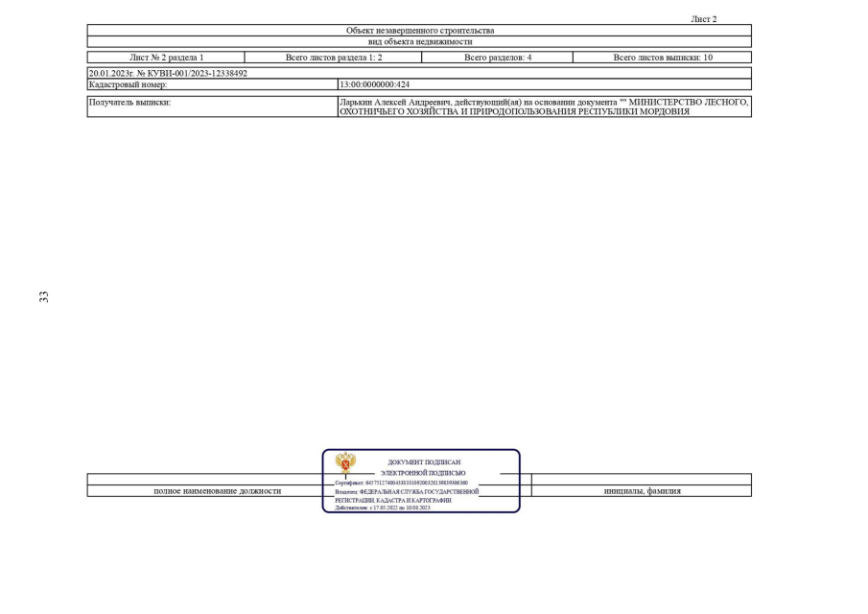Select the 'Объект незавершенного строительства' heading
This screenshot has height=614, width=868.
(x=419, y=31)
